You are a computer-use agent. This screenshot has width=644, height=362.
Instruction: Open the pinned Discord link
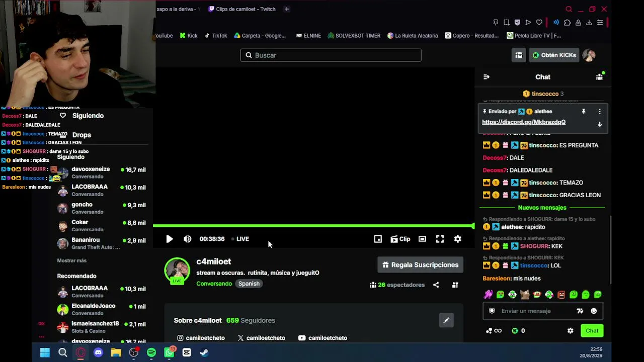pos(524,122)
